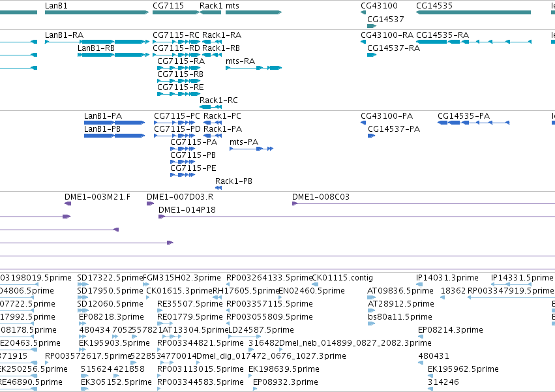Image resolution: width=555 pixels, height=392 pixels.
Task: Select the Rack1 gene label
Action: (211, 6)
